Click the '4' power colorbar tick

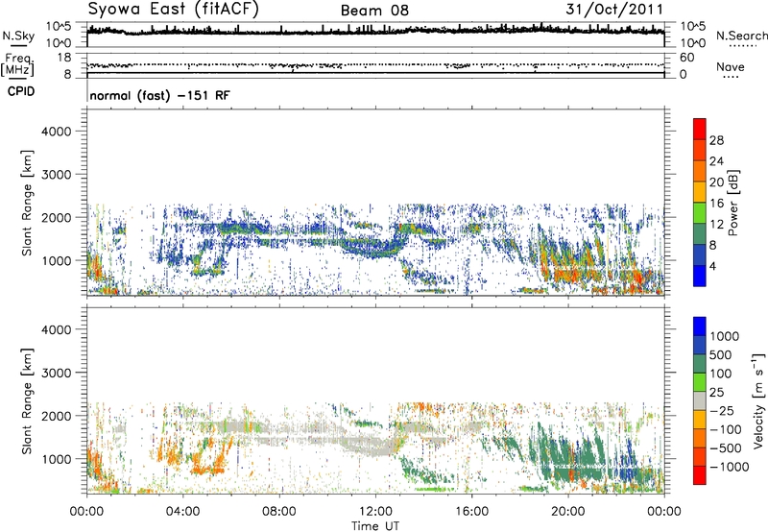point(713,266)
